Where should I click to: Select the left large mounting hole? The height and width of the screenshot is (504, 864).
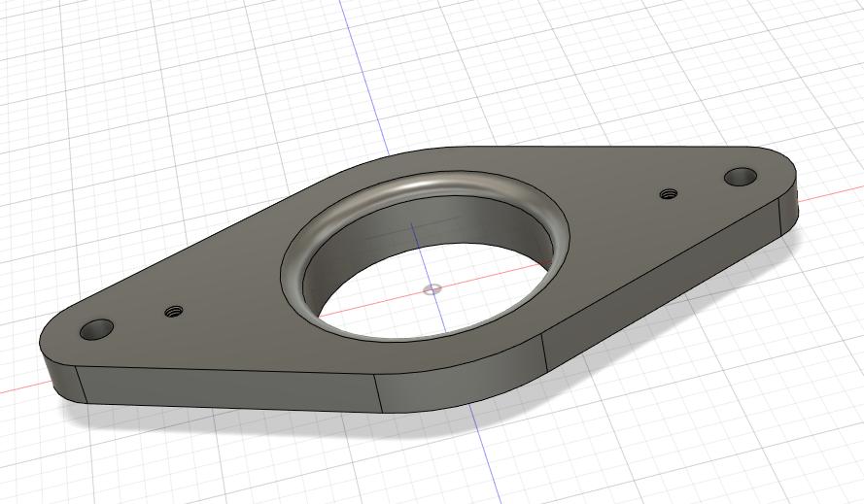pos(96,329)
